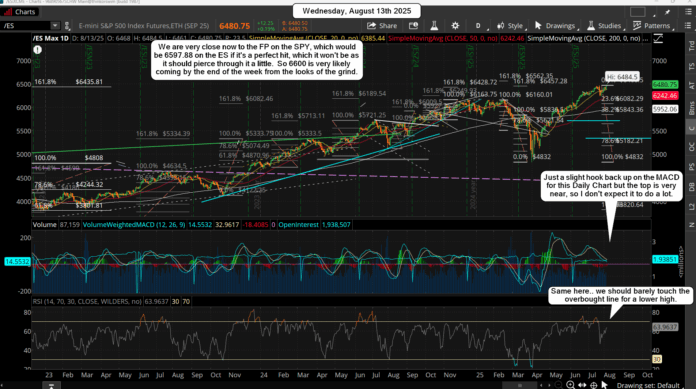Click the horizontal time scrollbar thumb

click(520, 385)
